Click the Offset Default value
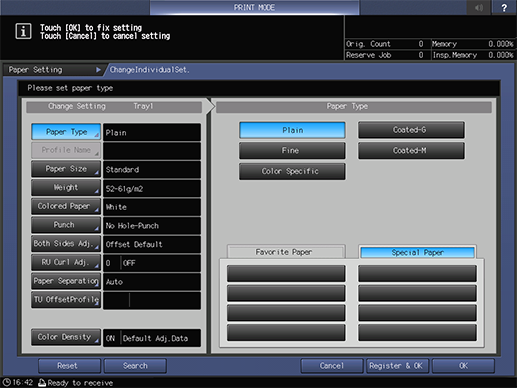 coord(152,244)
